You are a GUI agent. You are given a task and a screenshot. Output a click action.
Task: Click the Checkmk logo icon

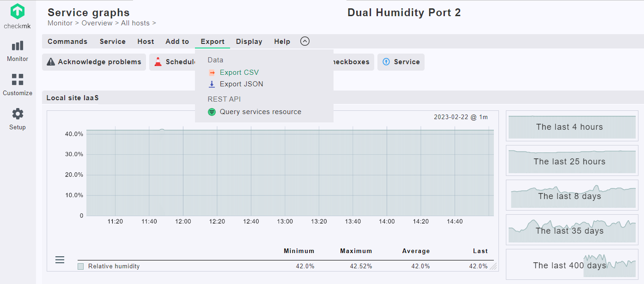tap(18, 12)
